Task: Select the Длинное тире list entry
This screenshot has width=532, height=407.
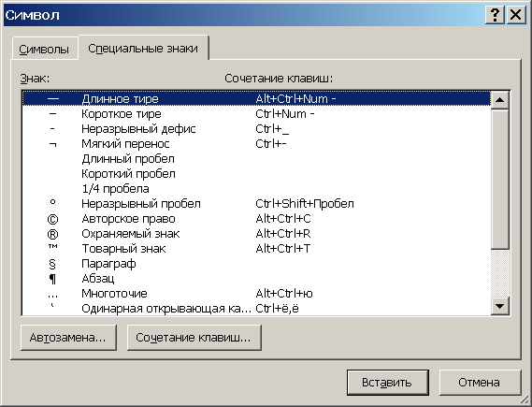Action: [256, 99]
